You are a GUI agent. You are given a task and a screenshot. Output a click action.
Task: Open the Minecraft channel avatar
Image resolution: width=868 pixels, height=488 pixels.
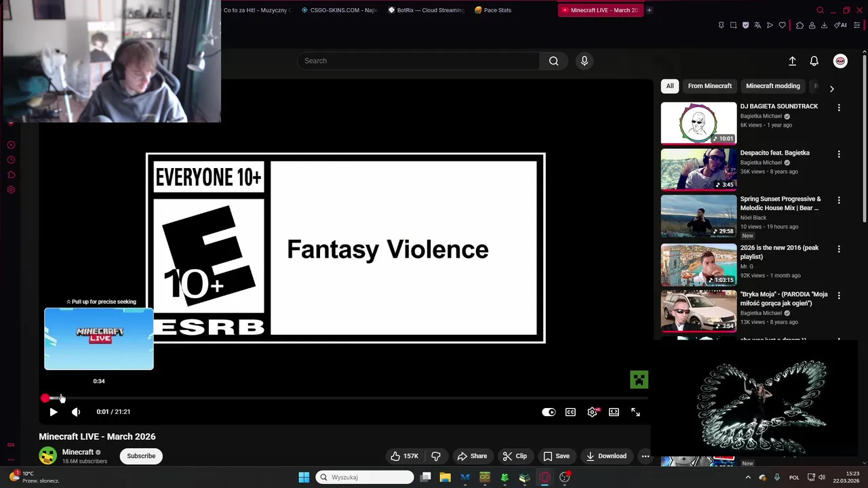[47, 456]
